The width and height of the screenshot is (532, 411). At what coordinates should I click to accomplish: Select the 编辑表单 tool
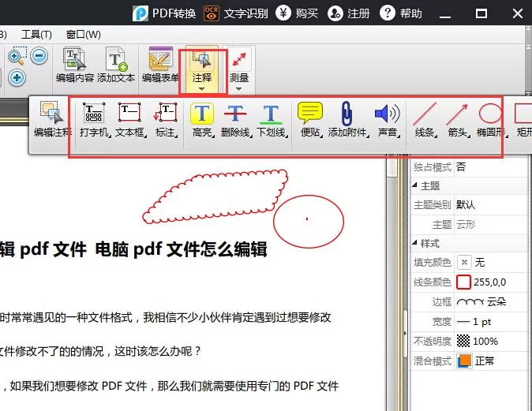(160, 65)
